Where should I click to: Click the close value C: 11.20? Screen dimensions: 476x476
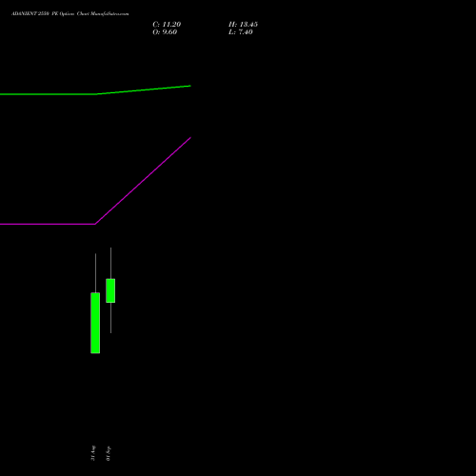point(167,25)
